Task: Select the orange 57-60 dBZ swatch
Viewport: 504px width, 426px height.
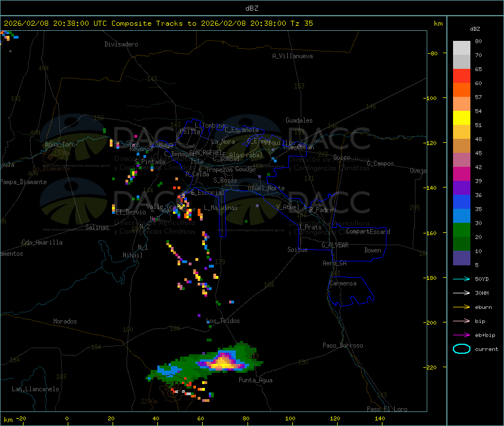Action: 461,90
